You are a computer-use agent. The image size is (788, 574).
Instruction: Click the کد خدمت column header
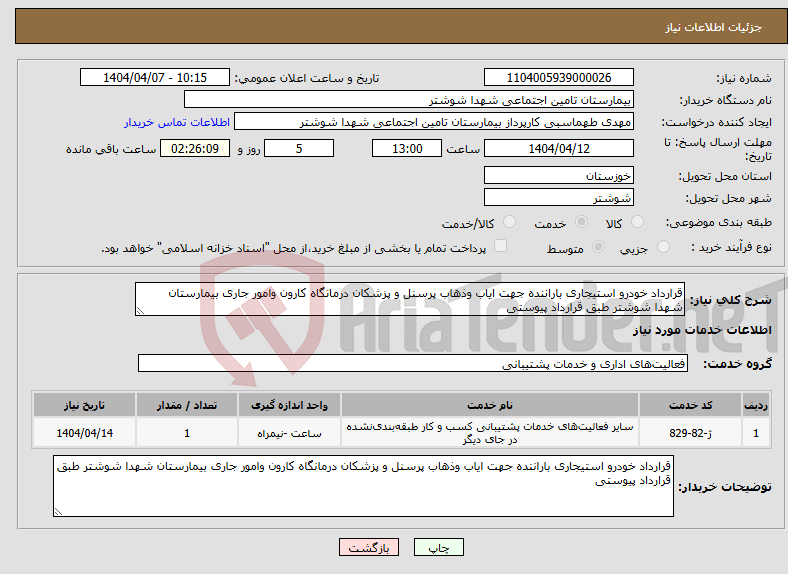point(691,405)
